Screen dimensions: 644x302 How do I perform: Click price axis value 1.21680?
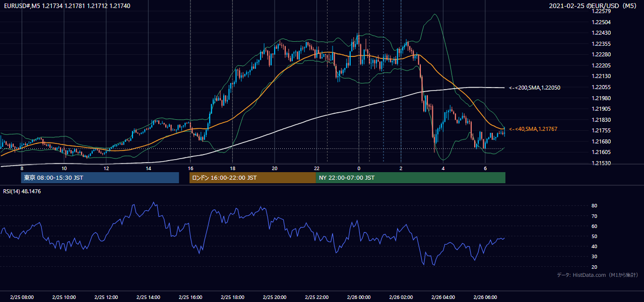tap(601, 141)
